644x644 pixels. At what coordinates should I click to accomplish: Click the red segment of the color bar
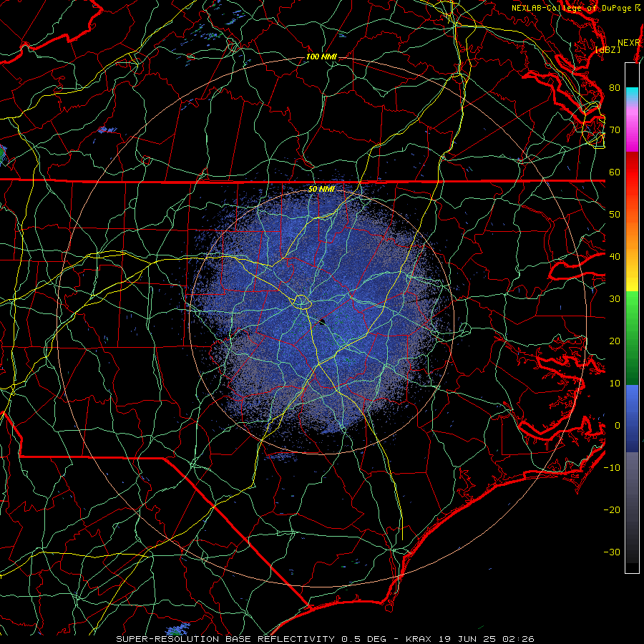pyautogui.click(x=632, y=172)
